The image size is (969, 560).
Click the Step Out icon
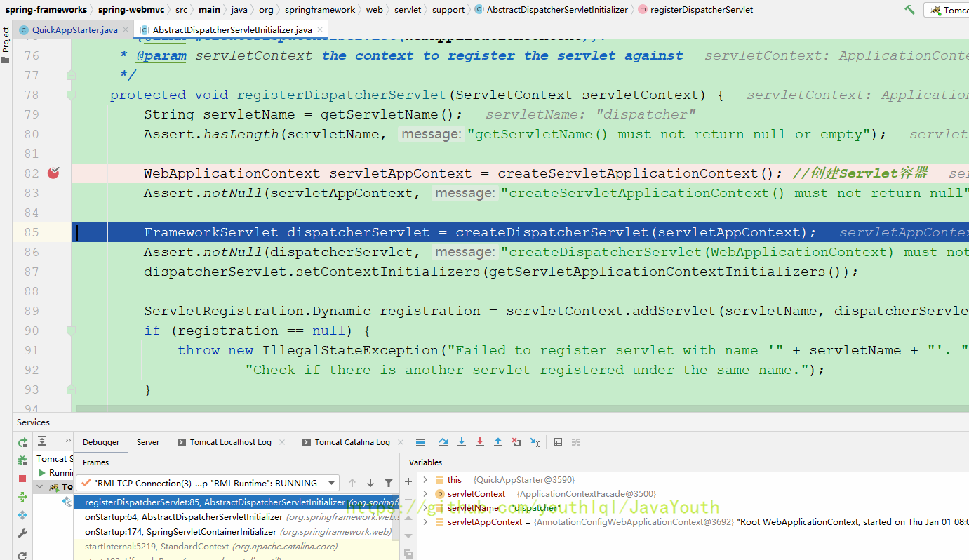click(x=498, y=442)
